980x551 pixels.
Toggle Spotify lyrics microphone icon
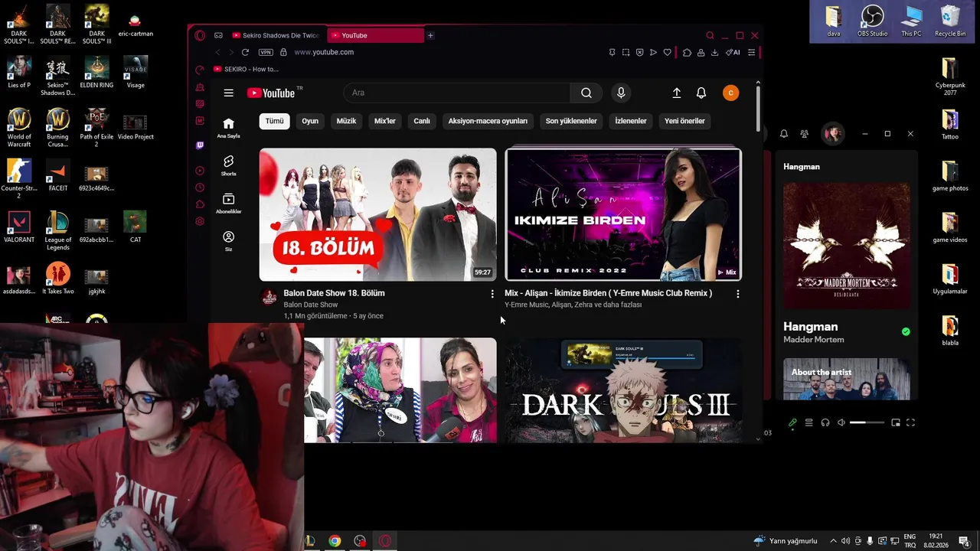click(x=792, y=422)
